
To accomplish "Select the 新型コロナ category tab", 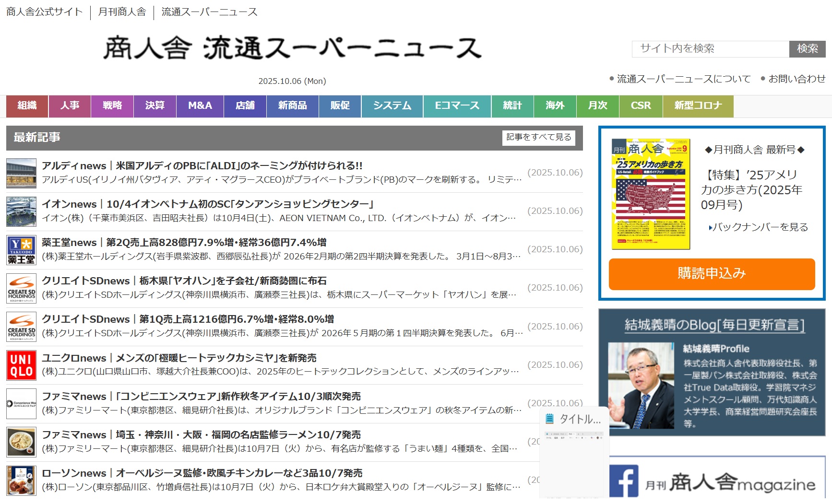I will [698, 106].
